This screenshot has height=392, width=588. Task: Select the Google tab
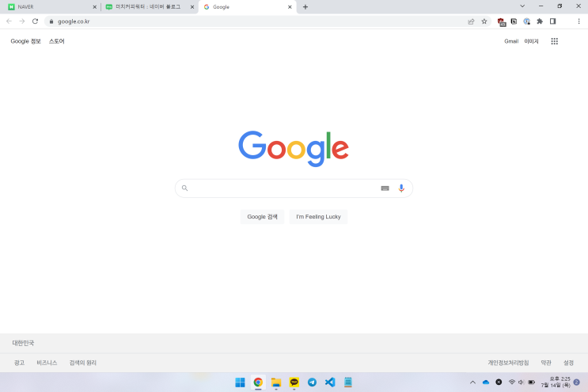pyautogui.click(x=248, y=7)
